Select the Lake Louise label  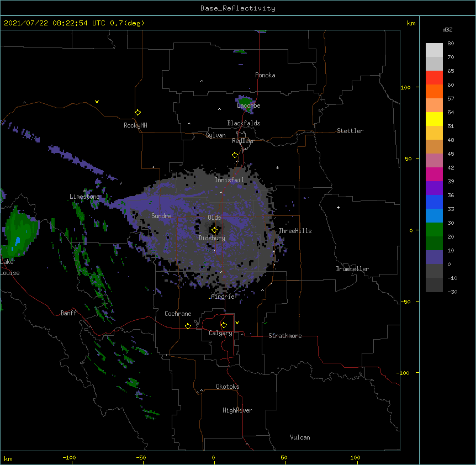10,267
